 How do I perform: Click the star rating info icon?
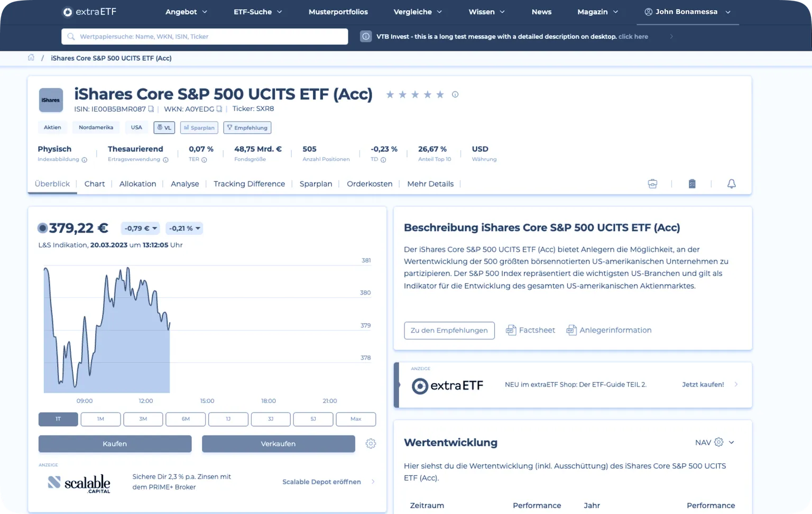[455, 95]
